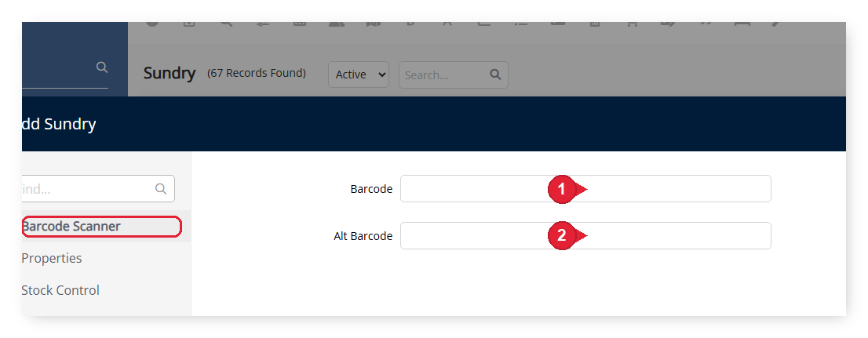
Task: Click the magnifier icon in Sundry search box
Action: (495, 75)
